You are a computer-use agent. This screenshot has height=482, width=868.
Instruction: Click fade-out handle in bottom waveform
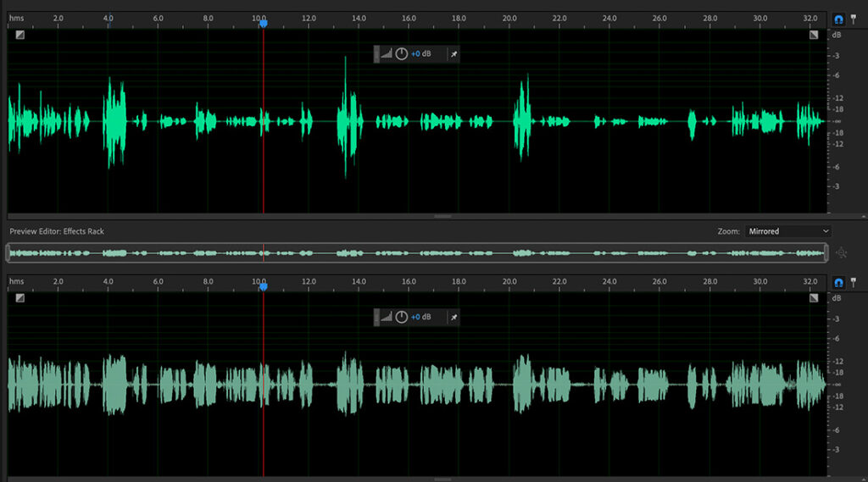coord(814,298)
